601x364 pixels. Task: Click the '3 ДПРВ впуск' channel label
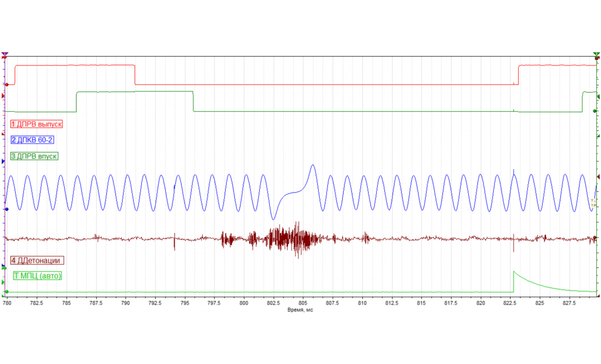tap(34, 156)
